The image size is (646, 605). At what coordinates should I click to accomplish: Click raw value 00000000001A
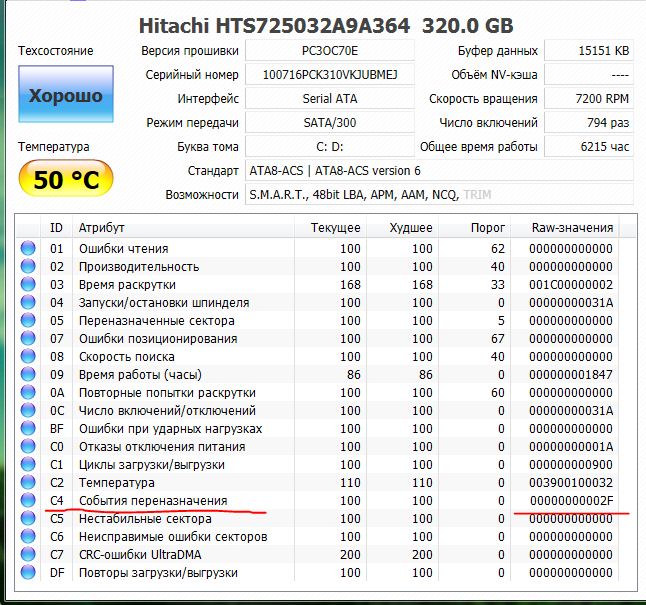coord(571,446)
